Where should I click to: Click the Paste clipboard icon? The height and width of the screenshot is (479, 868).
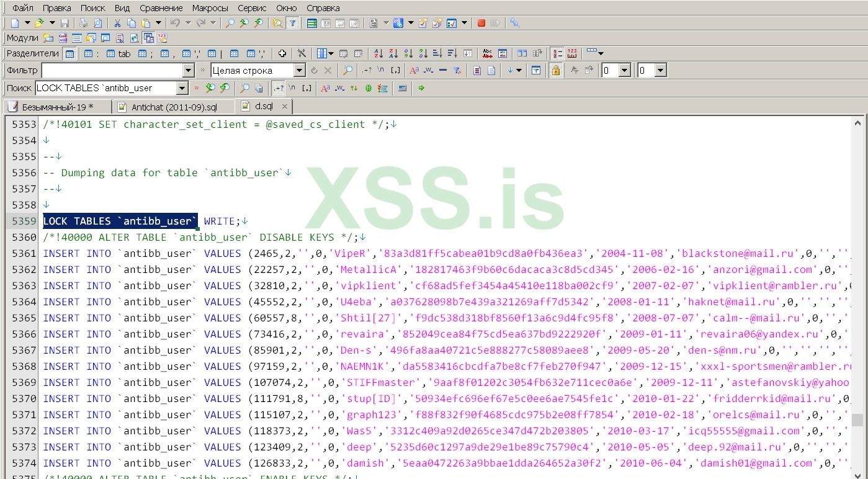[x=145, y=23]
